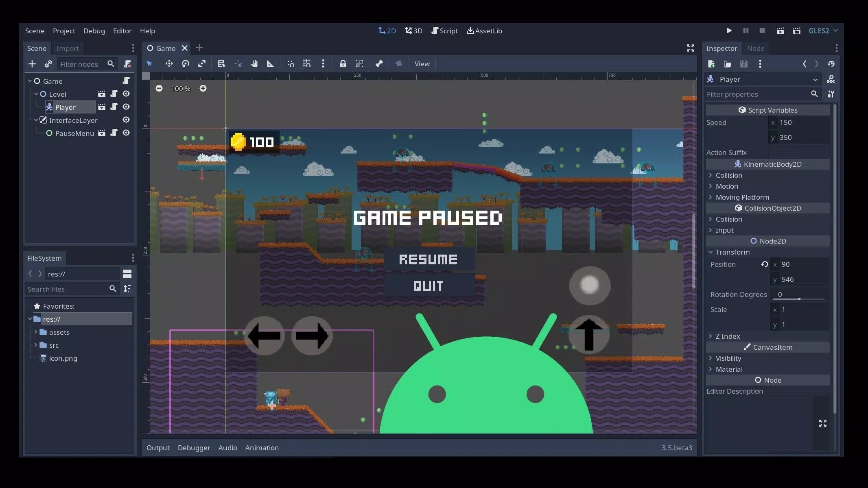Open the Debug menu
868x488 pixels.
pyautogui.click(x=94, y=31)
